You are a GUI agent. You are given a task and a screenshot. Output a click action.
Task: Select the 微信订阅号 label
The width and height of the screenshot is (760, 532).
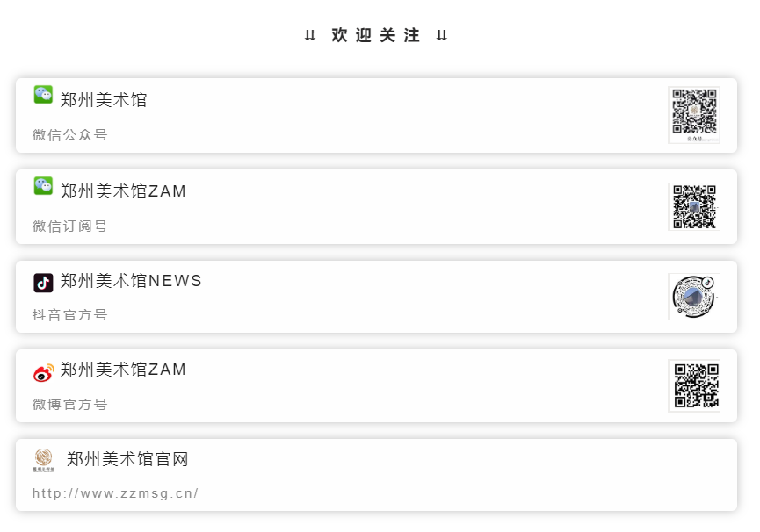pos(70,226)
